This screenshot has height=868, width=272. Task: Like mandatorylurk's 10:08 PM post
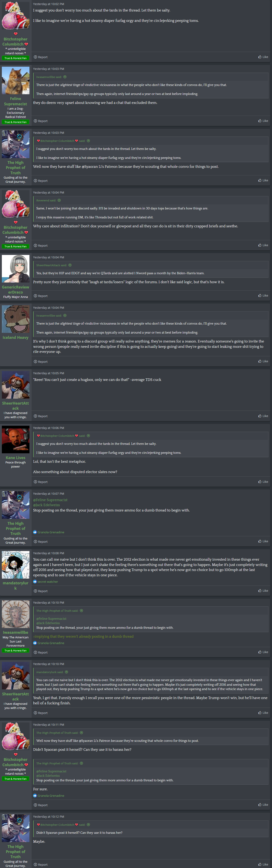[x=263, y=591]
